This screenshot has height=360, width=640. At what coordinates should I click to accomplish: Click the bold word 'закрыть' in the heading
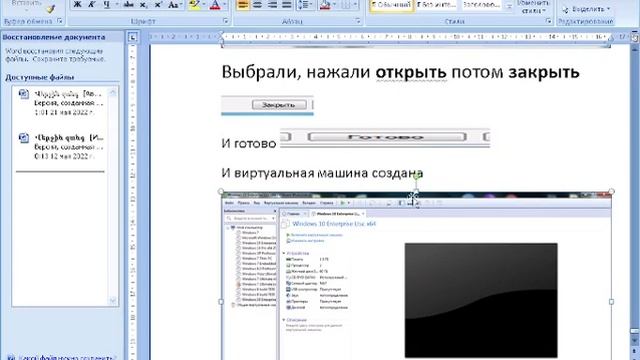point(544,72)
